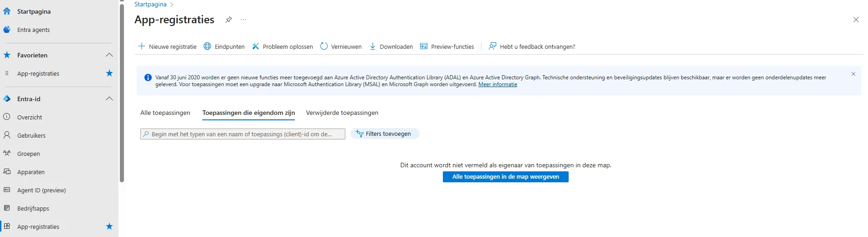This screenshot has width=868, height=237.
Task: Click Probleem oplossen tools icon
Action: 256,46
